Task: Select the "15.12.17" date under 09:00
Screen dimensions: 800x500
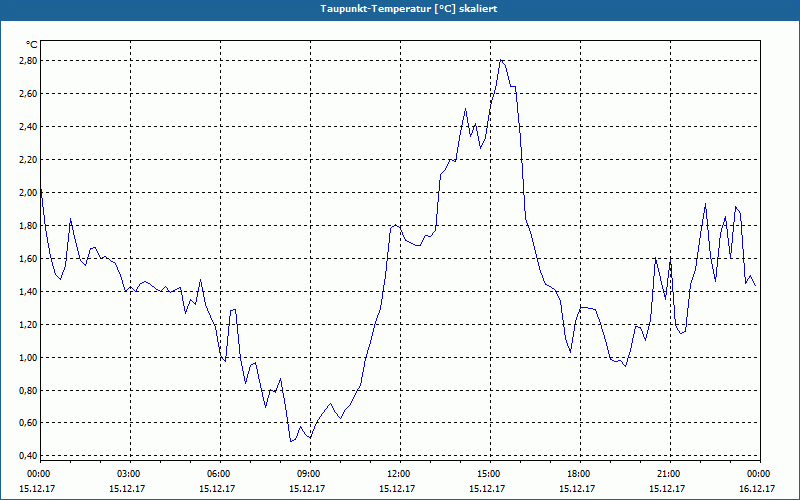Action: pos(307,488)
